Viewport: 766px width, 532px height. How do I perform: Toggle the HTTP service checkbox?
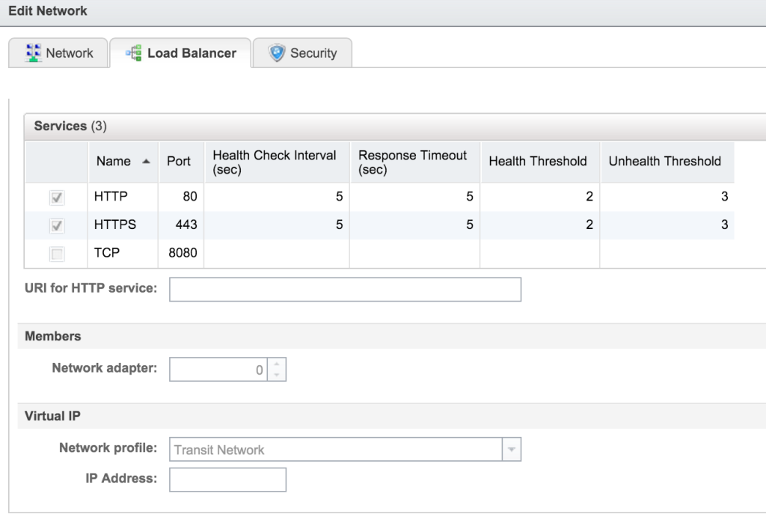pos(57,198)
